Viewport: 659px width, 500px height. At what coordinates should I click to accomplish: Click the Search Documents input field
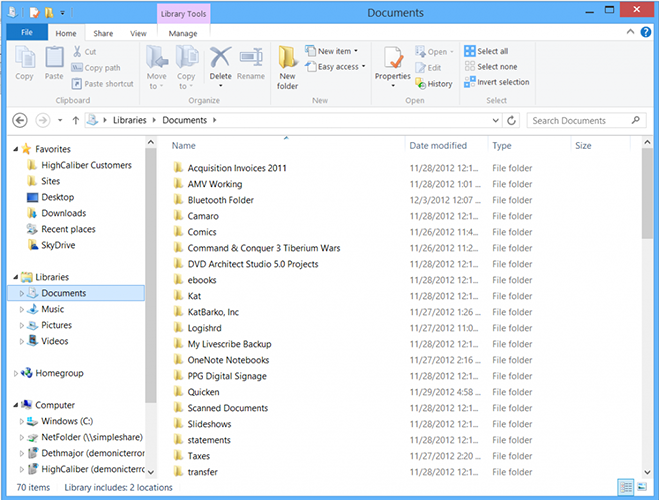[x=580, y=120]
